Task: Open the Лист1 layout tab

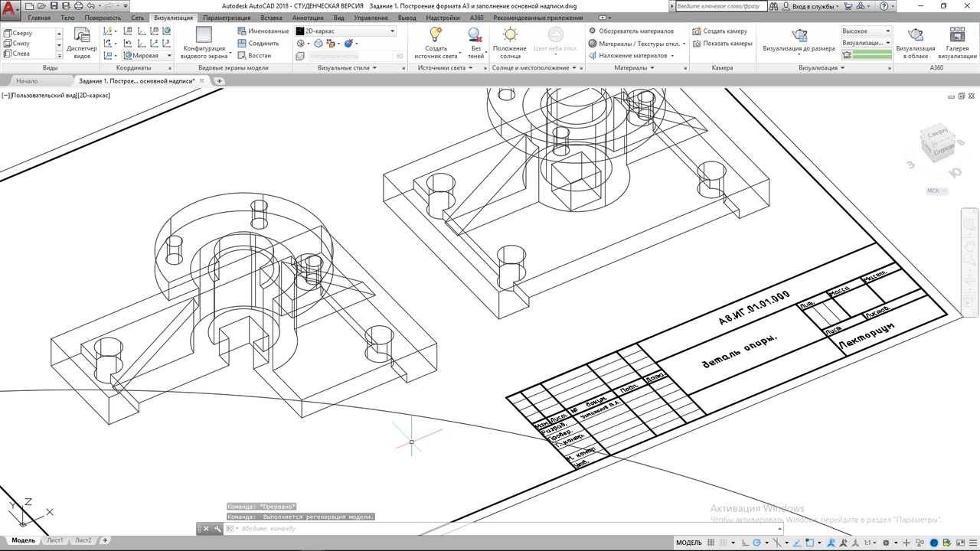Action: tap(55, 540)
